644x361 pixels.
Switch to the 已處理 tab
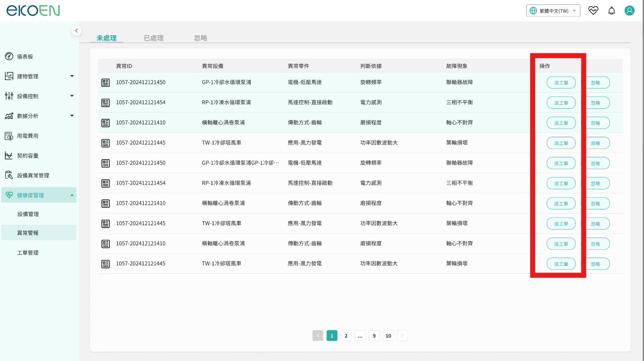153,38
